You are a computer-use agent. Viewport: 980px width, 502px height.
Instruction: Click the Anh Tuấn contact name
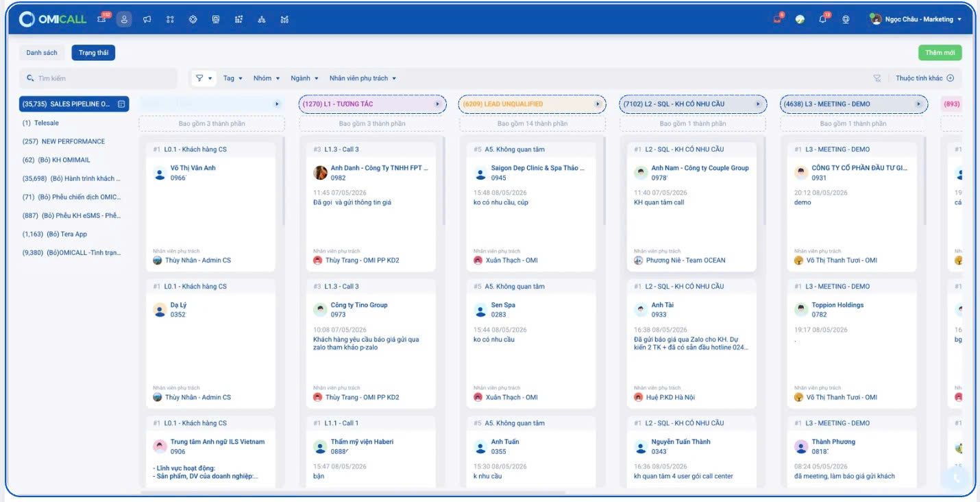505,442
